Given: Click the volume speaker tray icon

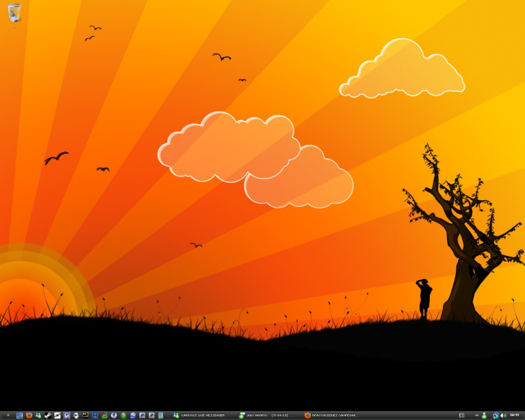Looking at the screenshot, I should 503,415.
